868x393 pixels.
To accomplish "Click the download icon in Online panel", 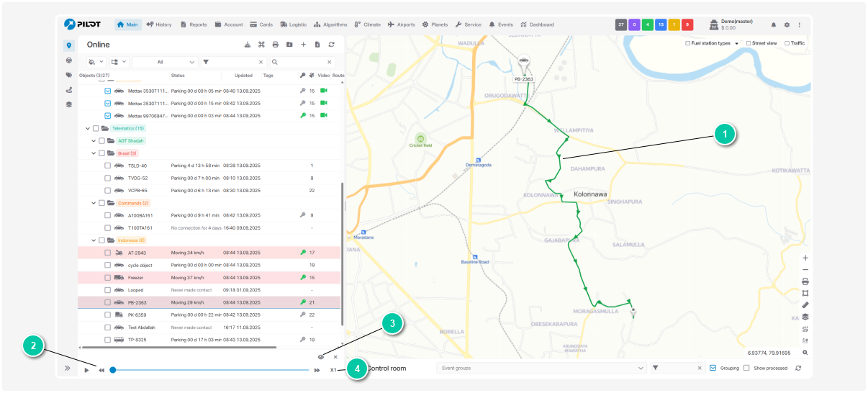I will (248, 45).
